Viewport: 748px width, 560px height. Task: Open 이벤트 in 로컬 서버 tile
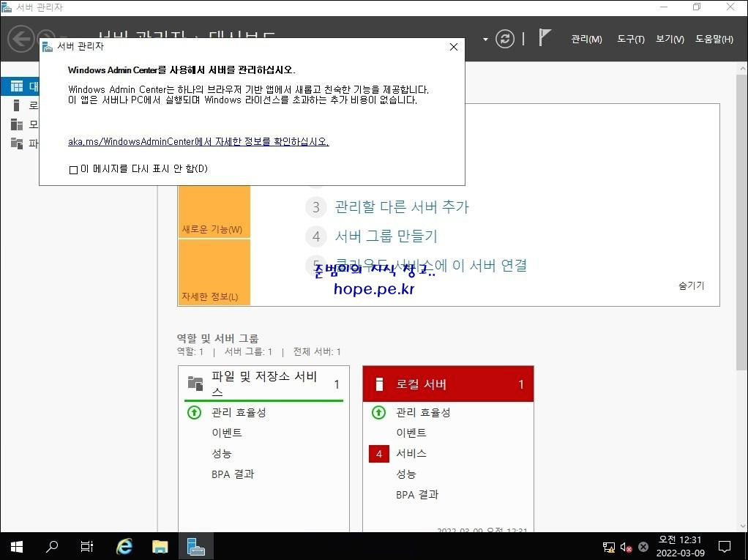(x=411, y=433)
